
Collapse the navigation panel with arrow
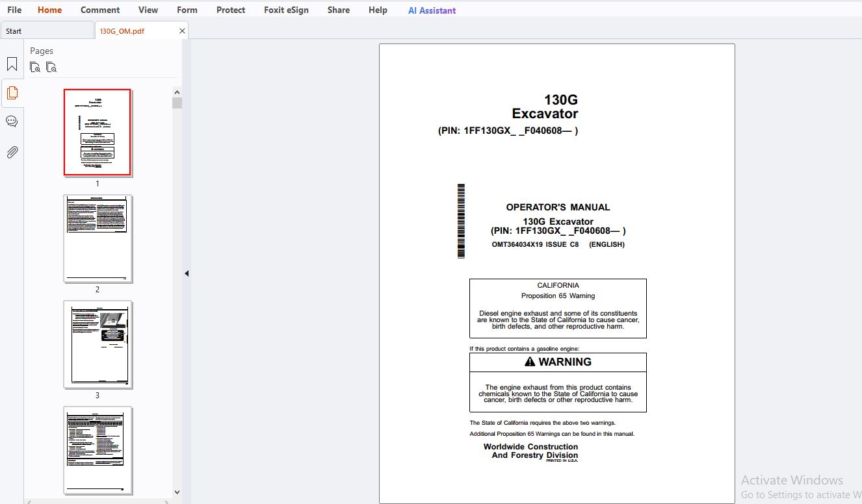pyautogui.click(x=187, y=273)
